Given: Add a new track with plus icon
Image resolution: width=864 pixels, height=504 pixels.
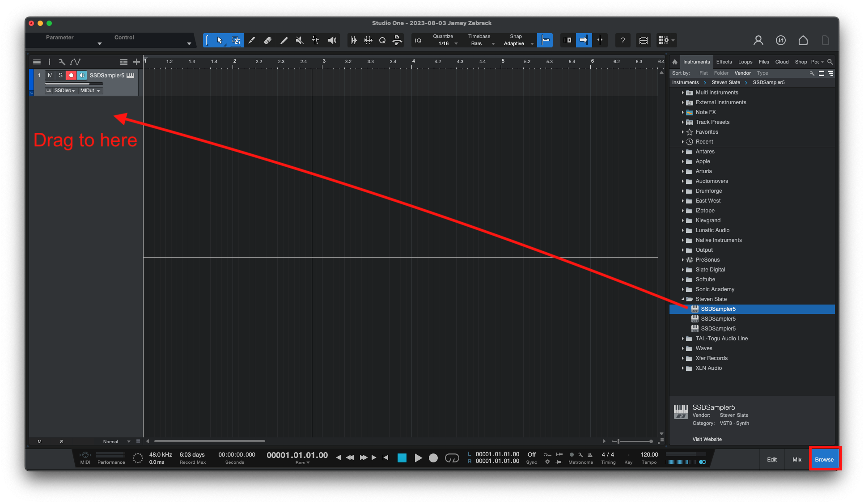Looking at the screenshot, I should (x=136, y=62).
